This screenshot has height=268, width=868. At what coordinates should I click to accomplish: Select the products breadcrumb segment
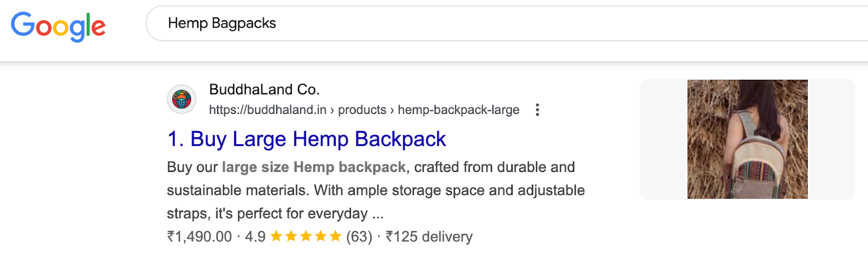pos(362,110)
